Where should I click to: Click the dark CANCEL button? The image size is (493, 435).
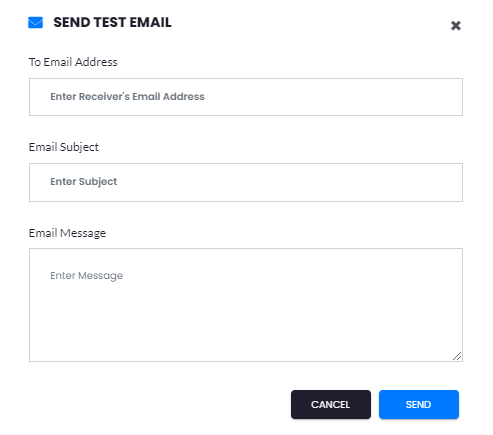click(x=331, y=404)
